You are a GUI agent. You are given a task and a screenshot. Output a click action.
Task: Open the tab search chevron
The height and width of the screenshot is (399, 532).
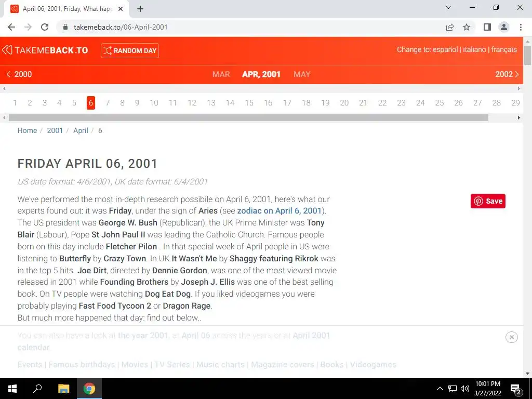[448, 7]
